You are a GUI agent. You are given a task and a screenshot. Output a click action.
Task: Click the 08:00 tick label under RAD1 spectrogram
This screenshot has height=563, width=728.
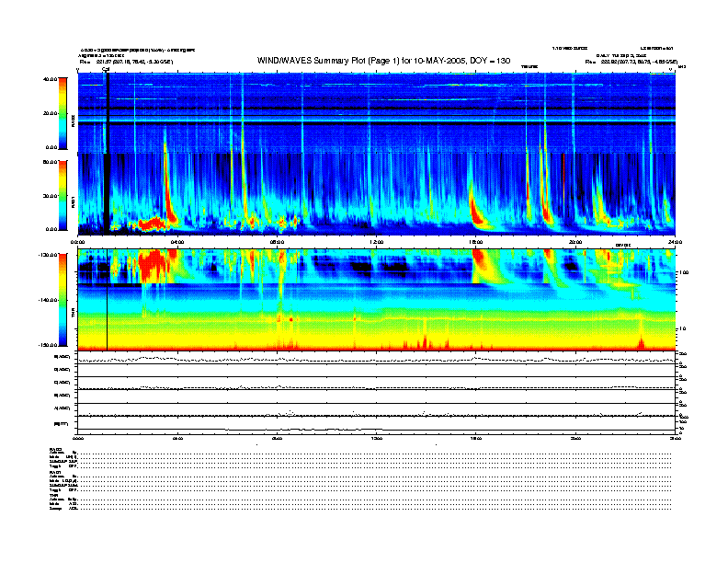277,242
